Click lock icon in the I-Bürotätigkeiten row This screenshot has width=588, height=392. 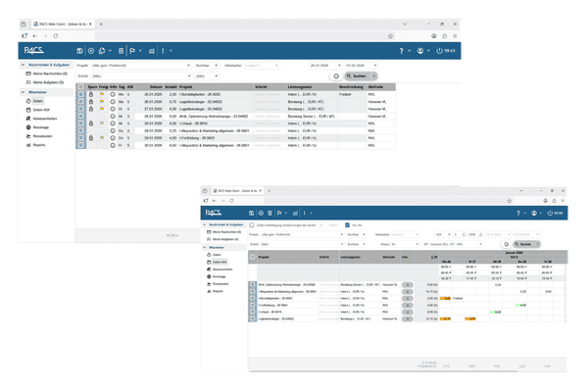91,94
